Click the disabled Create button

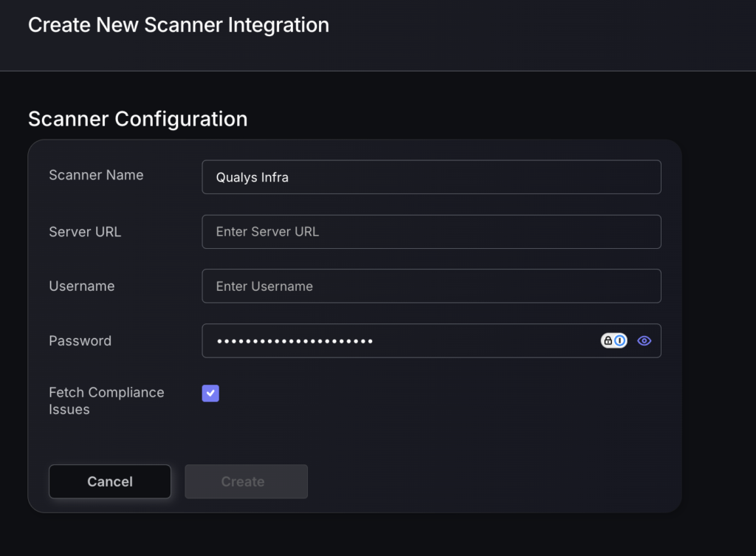246,481
